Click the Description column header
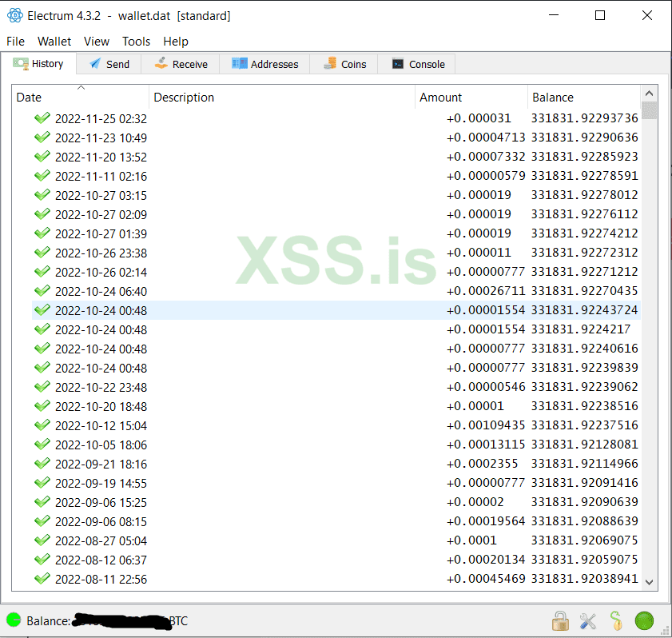Screen dimensions: 672x638 point(282,98)
